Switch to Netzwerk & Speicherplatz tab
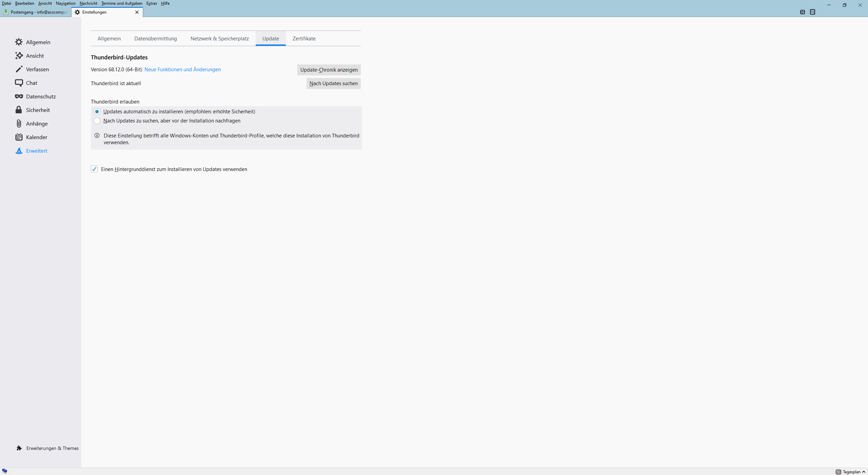Screen dimensions: 868x475 [219, 39]
